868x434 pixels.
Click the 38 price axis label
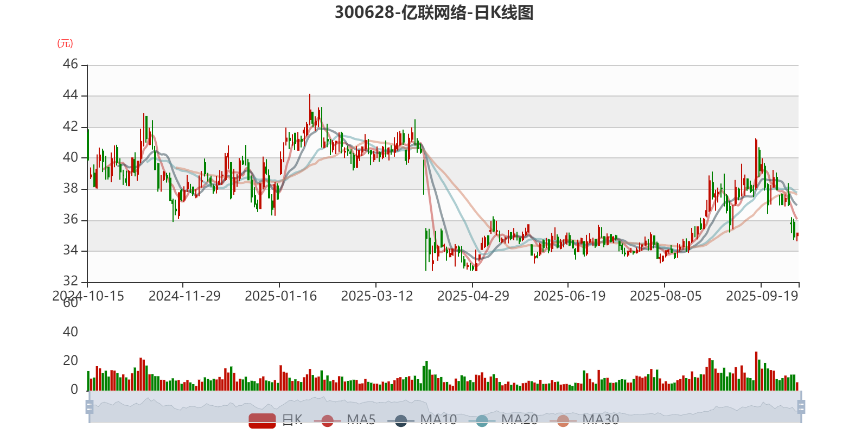pyautogui.click(x=71, y=189)
